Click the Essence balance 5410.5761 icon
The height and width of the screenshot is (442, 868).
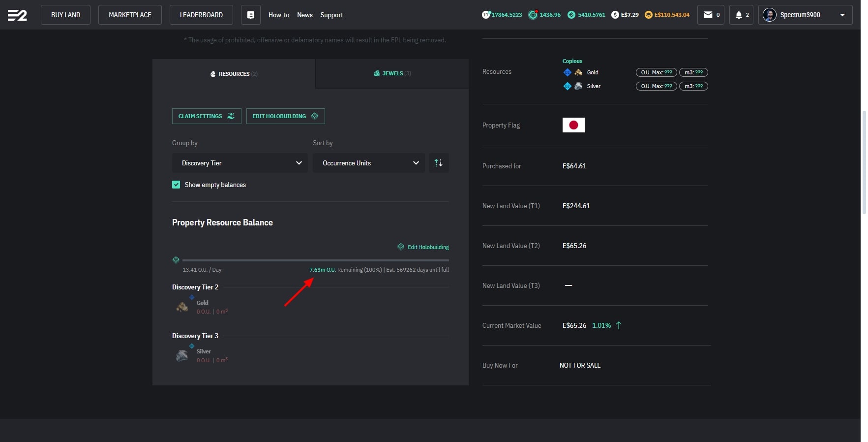571,15
